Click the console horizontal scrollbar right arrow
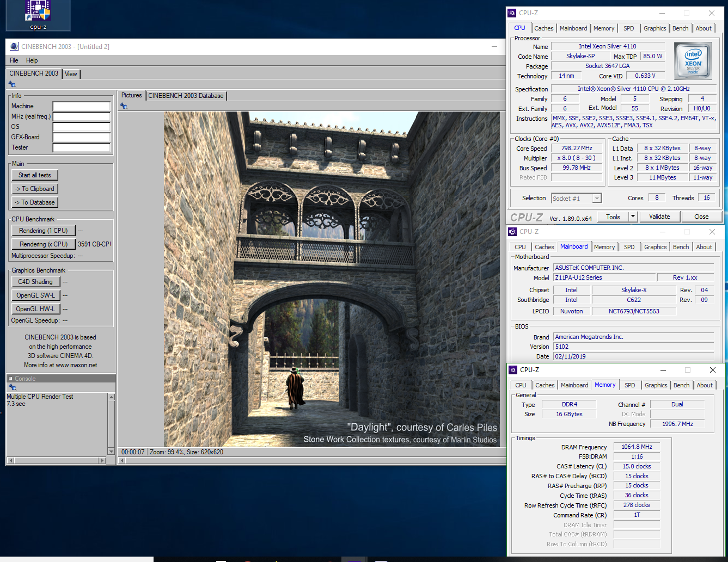Image resolution: width=728 pixels, height=562 pixels. pos(102,461)
